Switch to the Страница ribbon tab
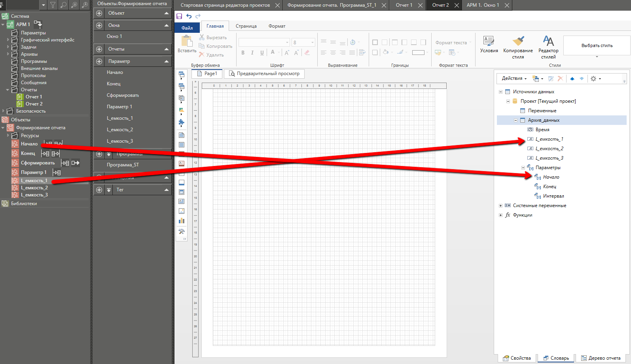 tap(246, 26)
